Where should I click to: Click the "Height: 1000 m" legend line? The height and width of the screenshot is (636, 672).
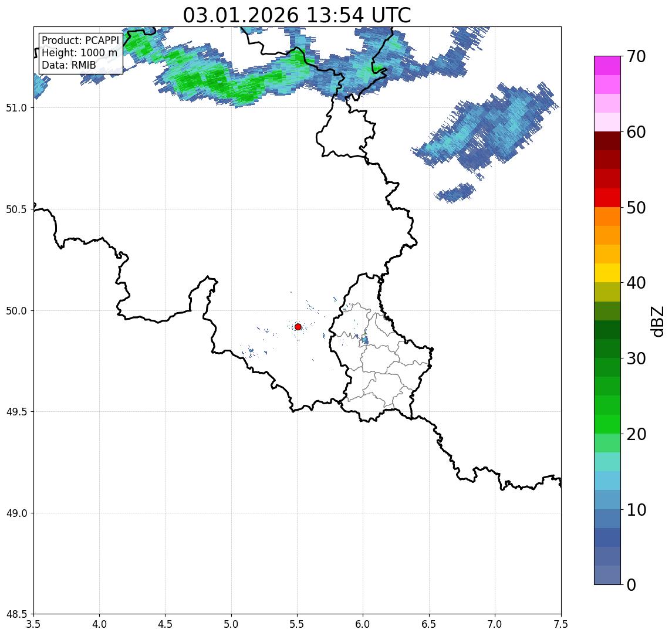[x=79, y=53]
